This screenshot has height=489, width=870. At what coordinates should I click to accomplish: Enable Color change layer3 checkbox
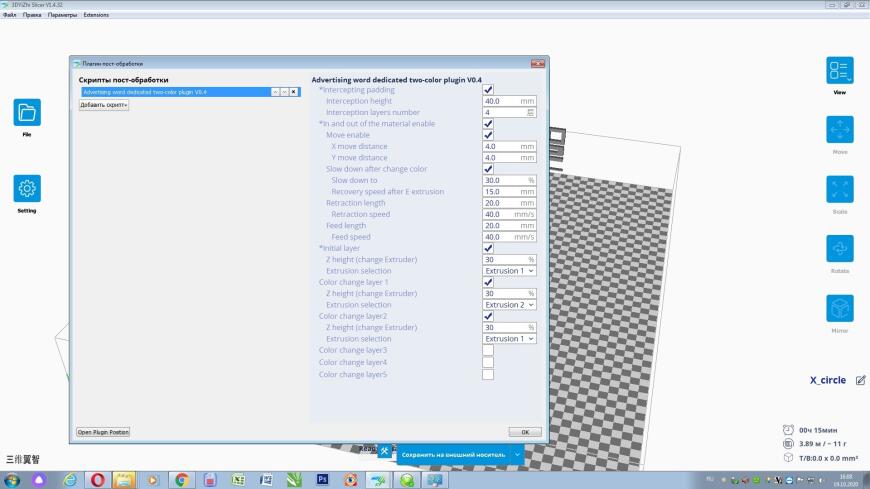click(x=488, y=350)
